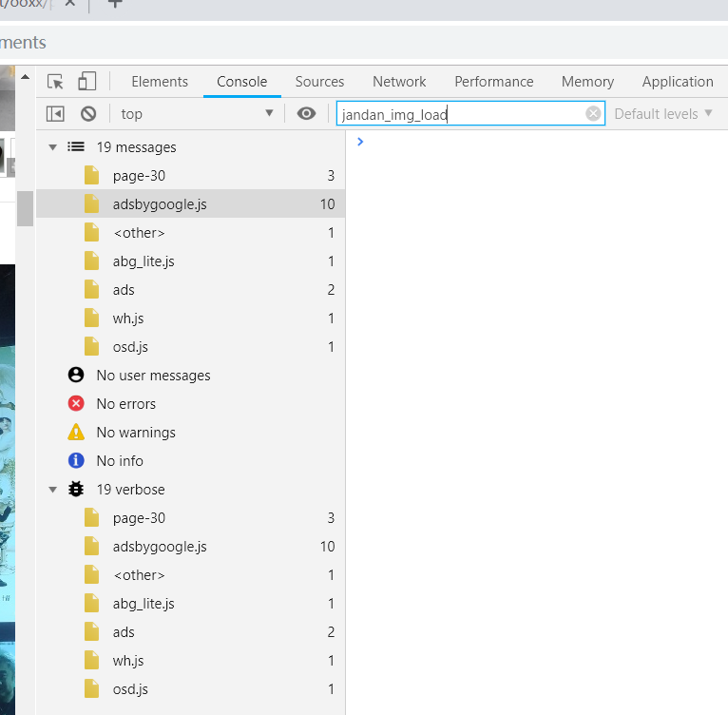Hide the console sidebar panel

click(55, 114)
